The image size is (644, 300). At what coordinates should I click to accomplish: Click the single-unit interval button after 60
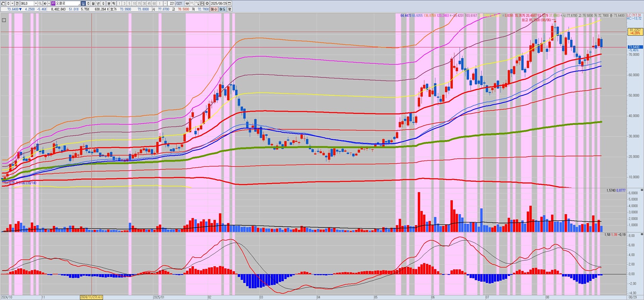point(160,3)
